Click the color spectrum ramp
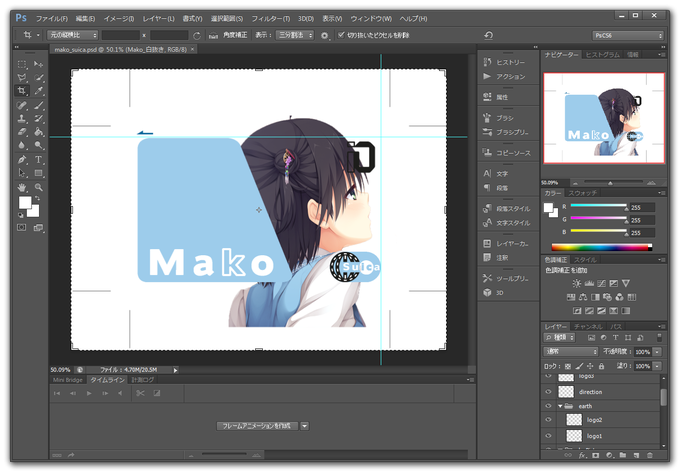 (x=602, y=247)
